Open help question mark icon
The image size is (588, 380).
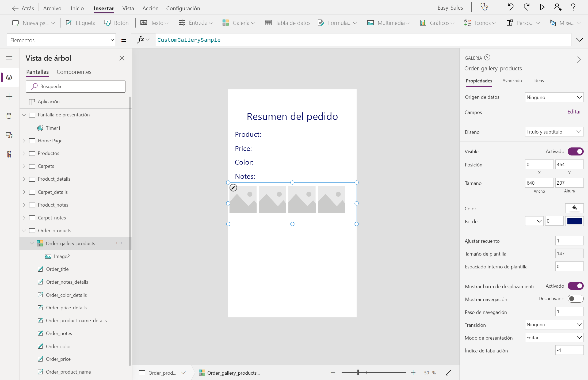point(573,7)
